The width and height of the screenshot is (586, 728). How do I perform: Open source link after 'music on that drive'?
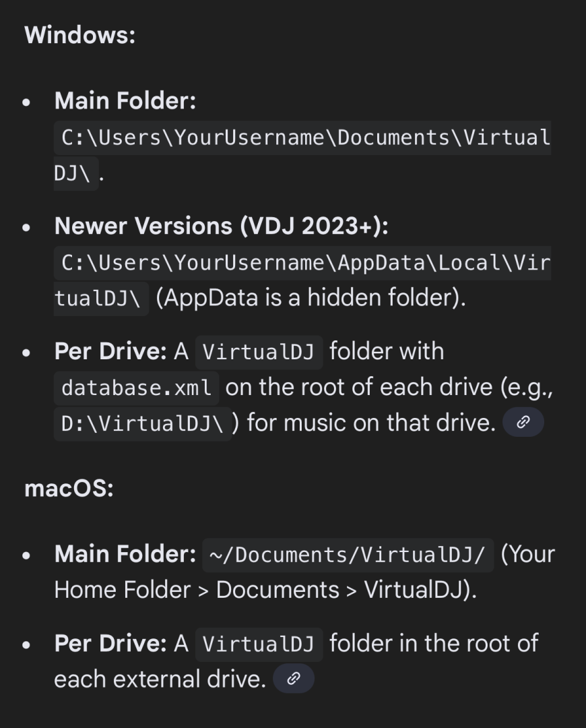click(x=523, y=423)
